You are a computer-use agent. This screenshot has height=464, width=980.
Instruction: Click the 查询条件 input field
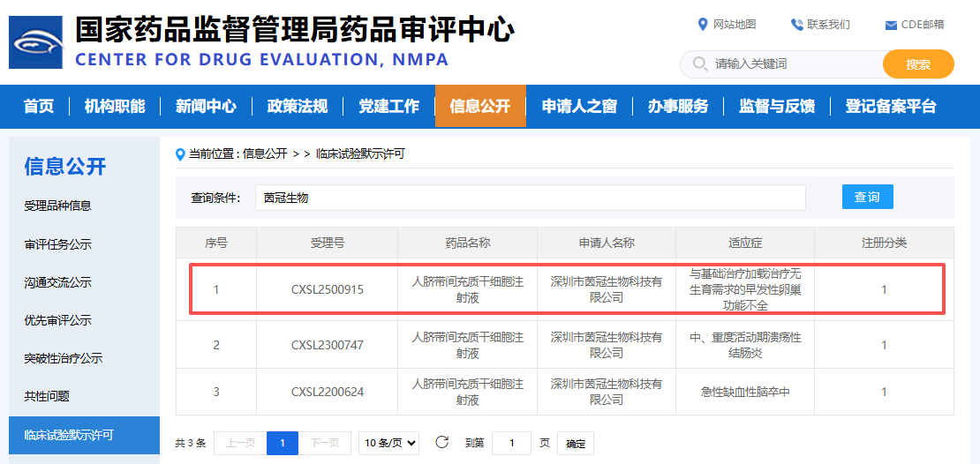(x=530, y=198)
